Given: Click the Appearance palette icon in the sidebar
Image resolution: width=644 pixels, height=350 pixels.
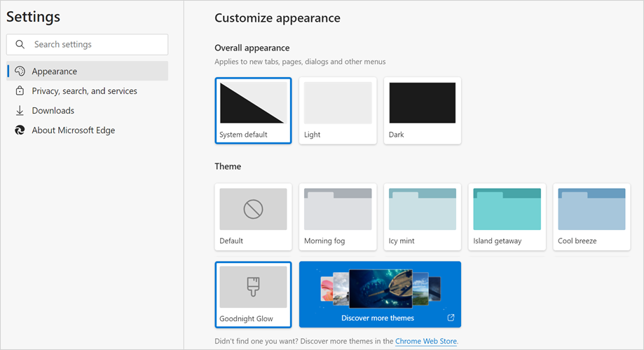Looking at the screenshot, I should [20, 72].
